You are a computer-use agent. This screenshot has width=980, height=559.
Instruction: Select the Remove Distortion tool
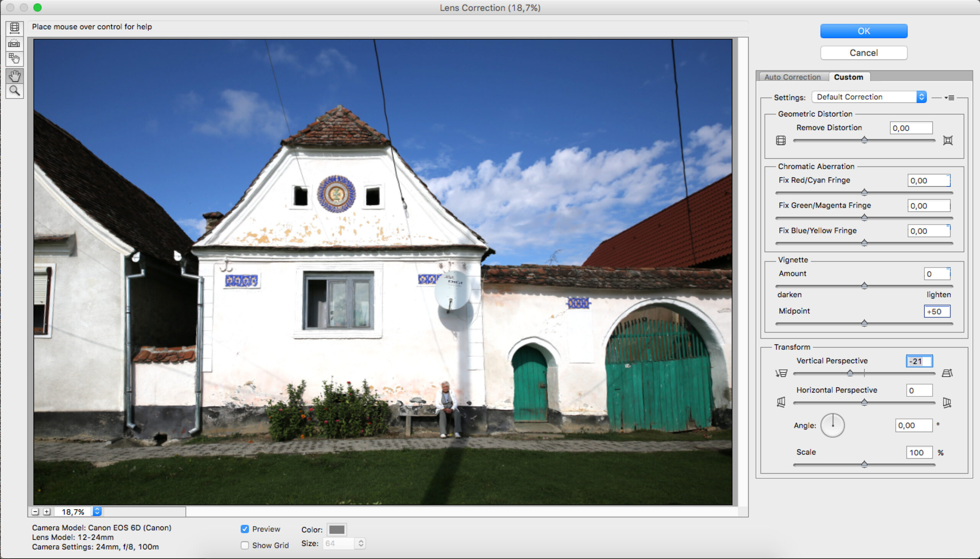pos(15,29)
